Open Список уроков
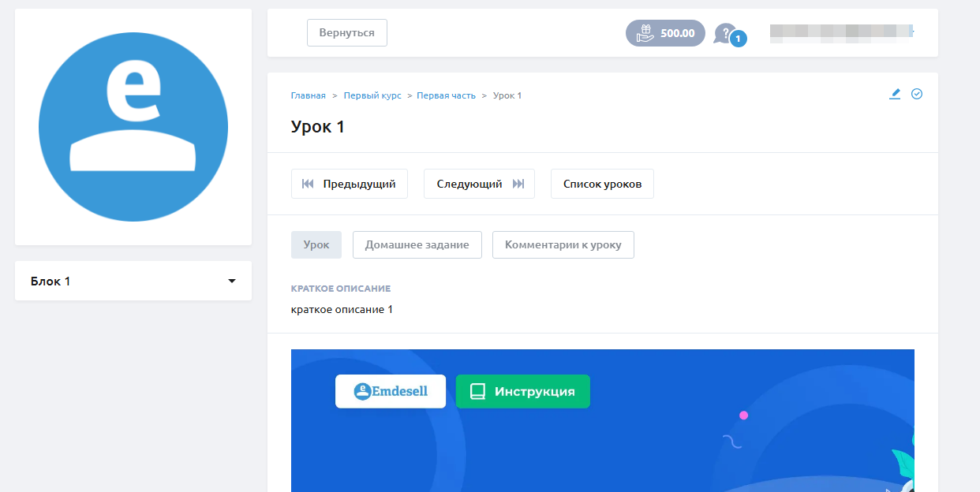The height and width of the screenshot is (492, 980). (x=602, y=184)
